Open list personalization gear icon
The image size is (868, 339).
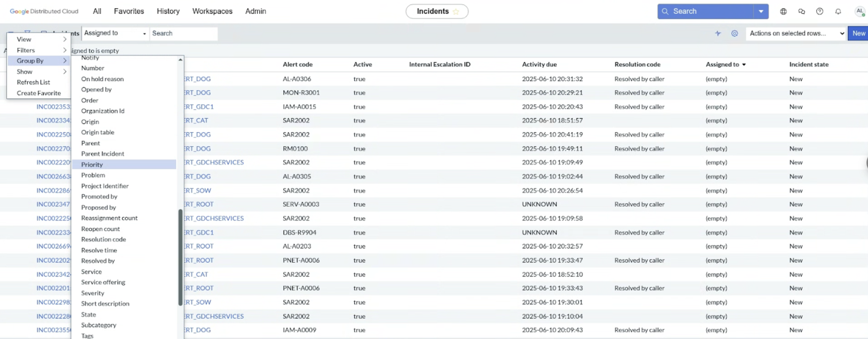click(735, 33)
